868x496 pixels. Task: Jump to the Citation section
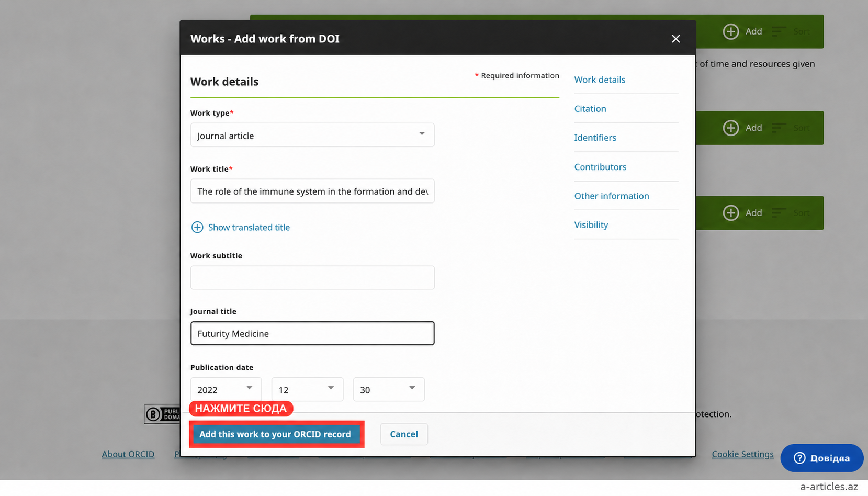pyautogui.click(x=590, y=108)
